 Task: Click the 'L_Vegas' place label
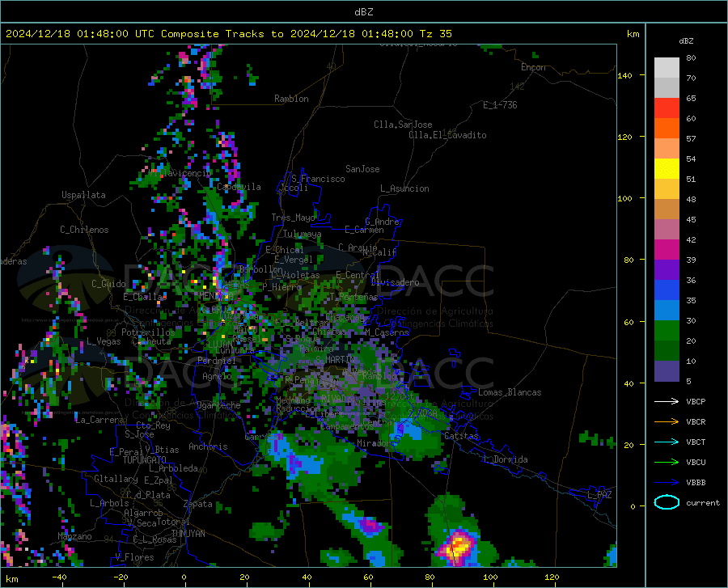coord(104,341)
